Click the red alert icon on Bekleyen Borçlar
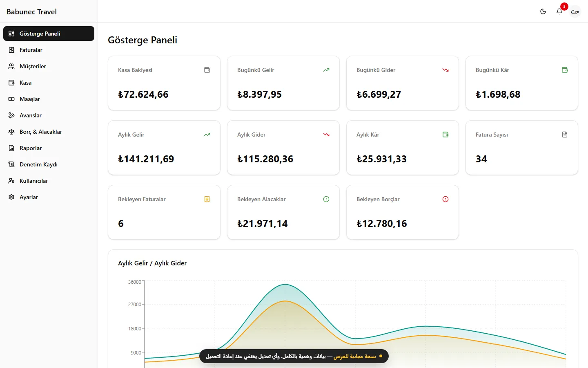 pos(445,199)
